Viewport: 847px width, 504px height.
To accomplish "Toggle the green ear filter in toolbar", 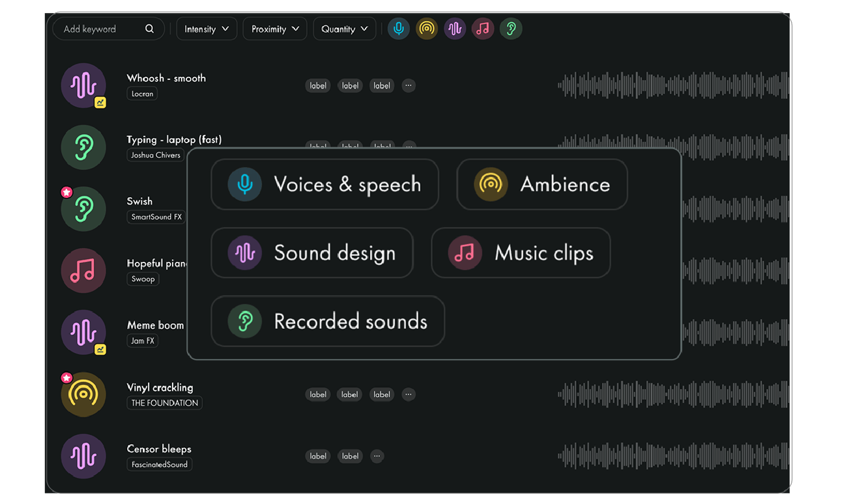I will [511, 29].
